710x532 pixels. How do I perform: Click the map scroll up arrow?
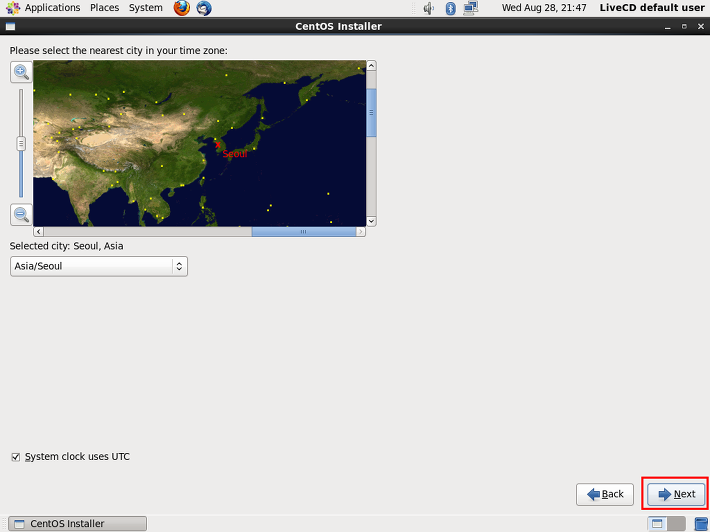point(371,66)
